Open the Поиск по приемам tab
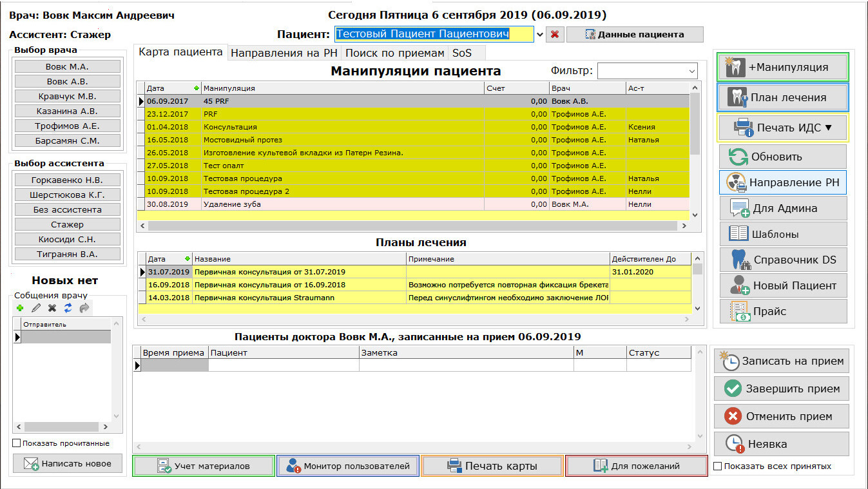This screenshot has width=868, height=489. click(x=395, y=53)
